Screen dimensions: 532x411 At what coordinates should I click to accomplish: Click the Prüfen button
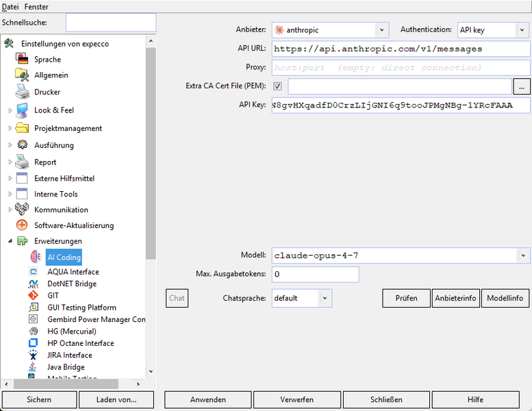(406, 298)
